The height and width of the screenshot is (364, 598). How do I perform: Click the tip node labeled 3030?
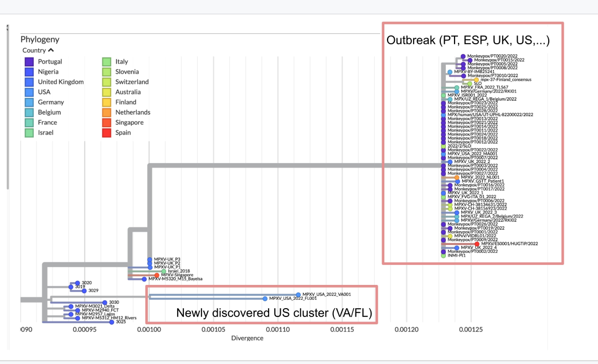tap(105, 303)
